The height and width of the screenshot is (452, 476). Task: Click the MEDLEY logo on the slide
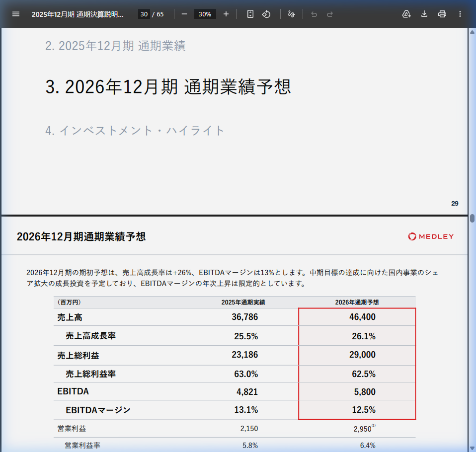[x=430, y=236]
